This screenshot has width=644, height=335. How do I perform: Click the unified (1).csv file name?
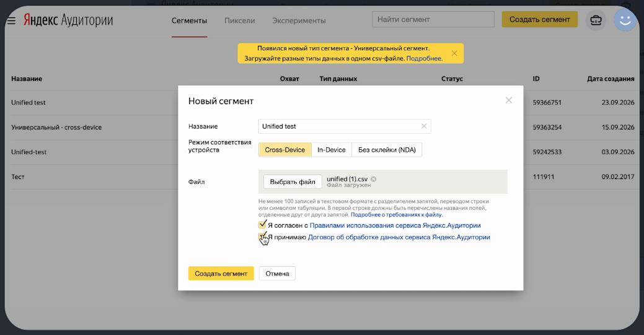tap(347, 179)
